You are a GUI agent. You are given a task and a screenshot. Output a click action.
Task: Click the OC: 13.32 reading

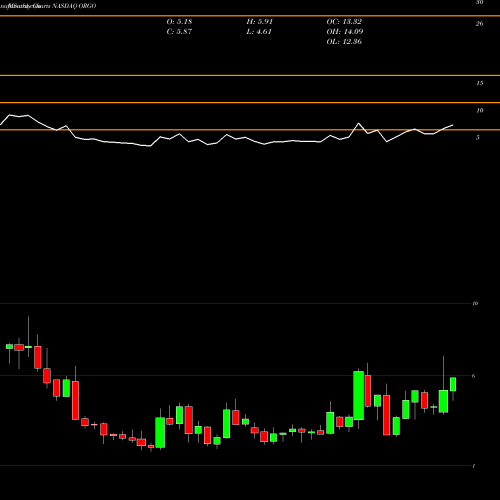click(344, 22)
